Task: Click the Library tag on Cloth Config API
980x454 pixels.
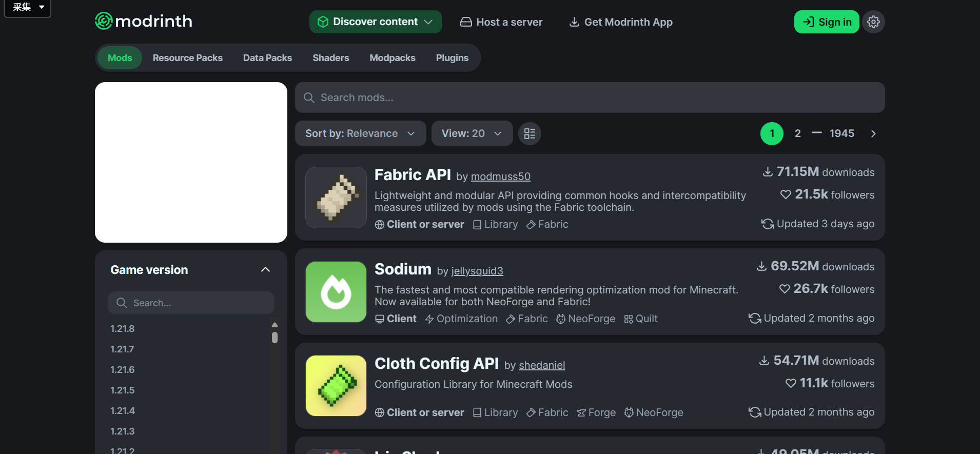Action: (496, 412)
